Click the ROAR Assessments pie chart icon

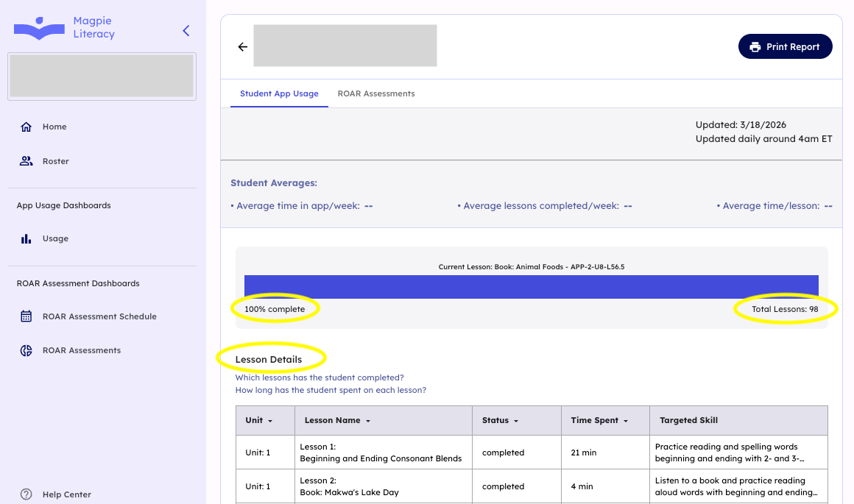27,350
